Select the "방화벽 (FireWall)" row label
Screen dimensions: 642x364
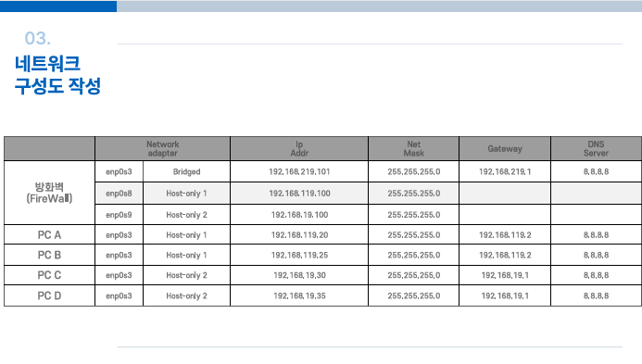tap(49, 193)
